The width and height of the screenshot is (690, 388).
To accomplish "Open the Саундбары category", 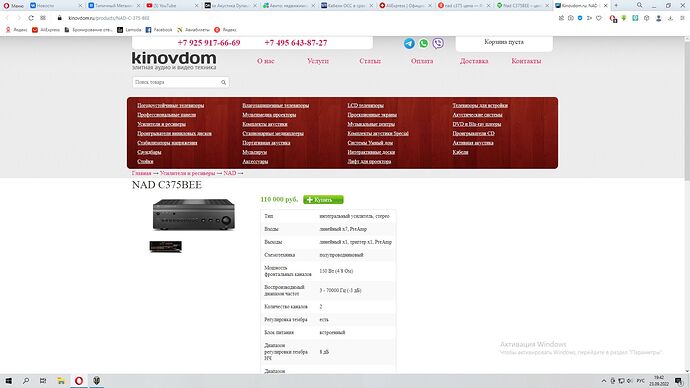I will tap(149, 152).
